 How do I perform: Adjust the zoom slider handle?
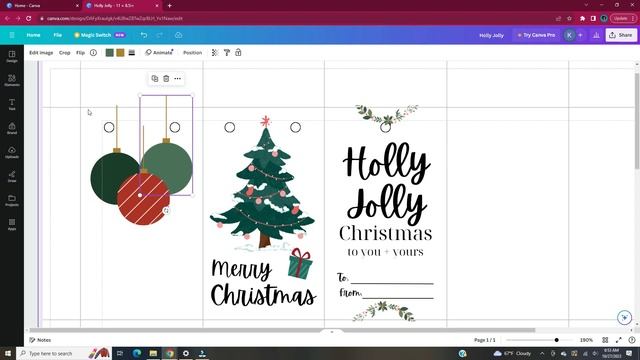coord(556,340)
